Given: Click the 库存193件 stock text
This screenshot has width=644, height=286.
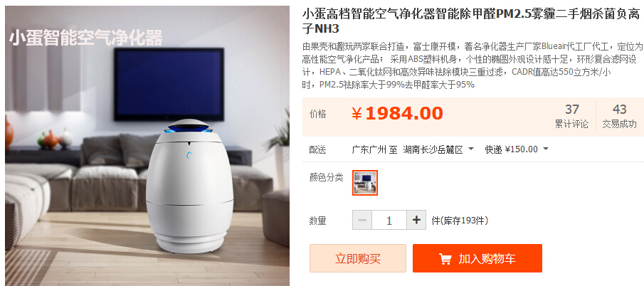Looking at the screenshot, I should (x=463, y=221).
